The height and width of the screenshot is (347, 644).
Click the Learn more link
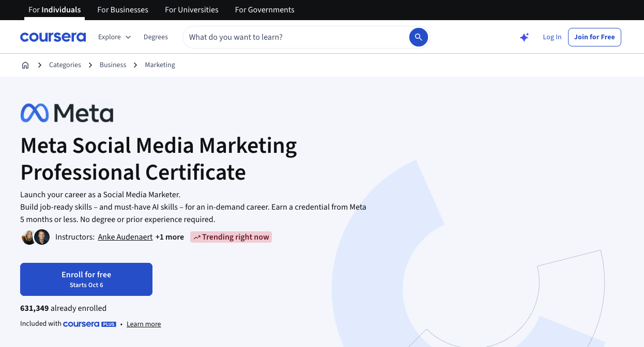[x=144, y=324]
